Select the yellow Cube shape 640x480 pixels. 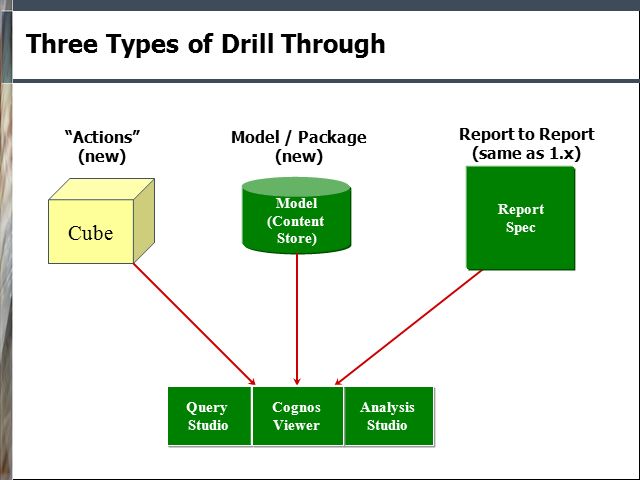[x=101, y=221]
